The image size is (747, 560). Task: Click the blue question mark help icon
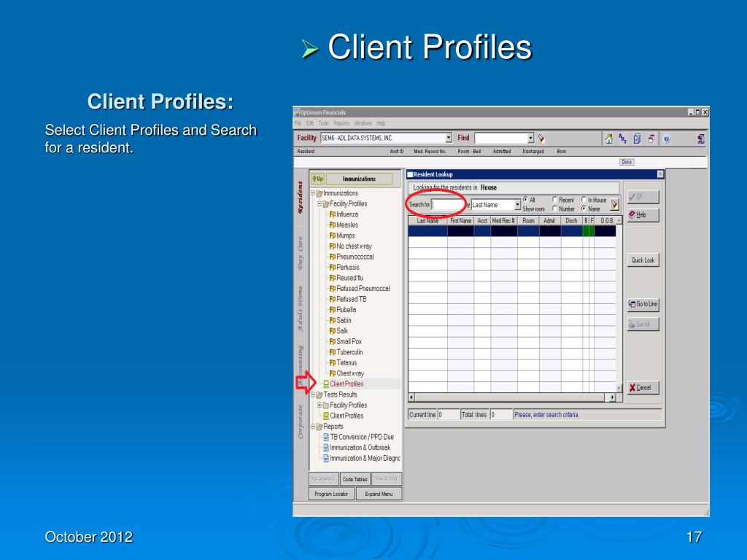[667, 139]
